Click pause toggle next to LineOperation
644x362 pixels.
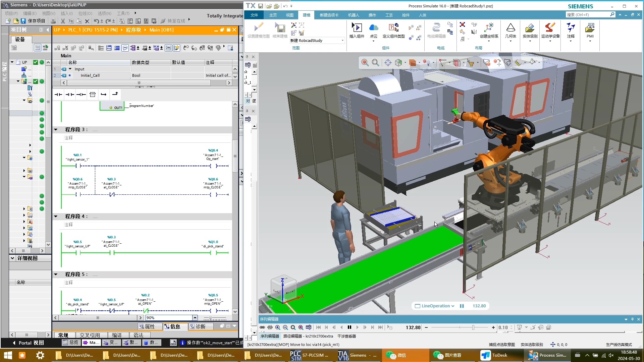coord(462,306)
